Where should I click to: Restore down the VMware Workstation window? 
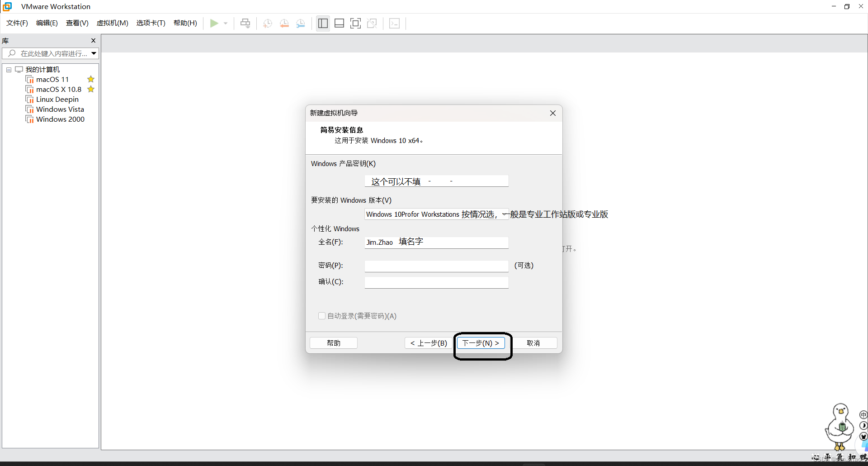847,6
